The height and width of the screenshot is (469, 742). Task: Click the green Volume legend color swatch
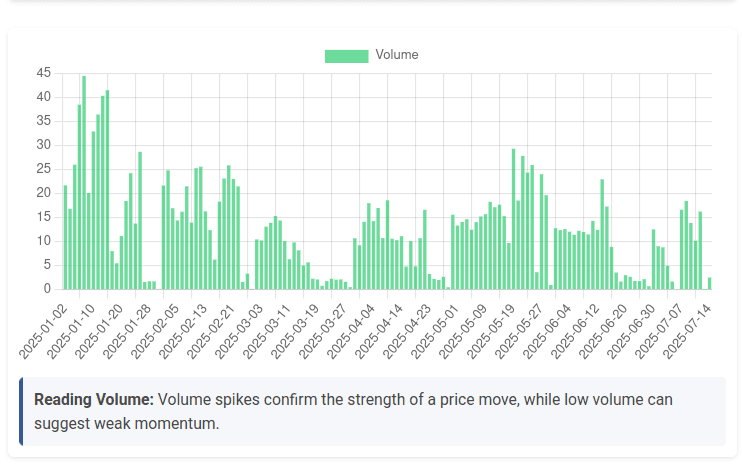point(346,56)
